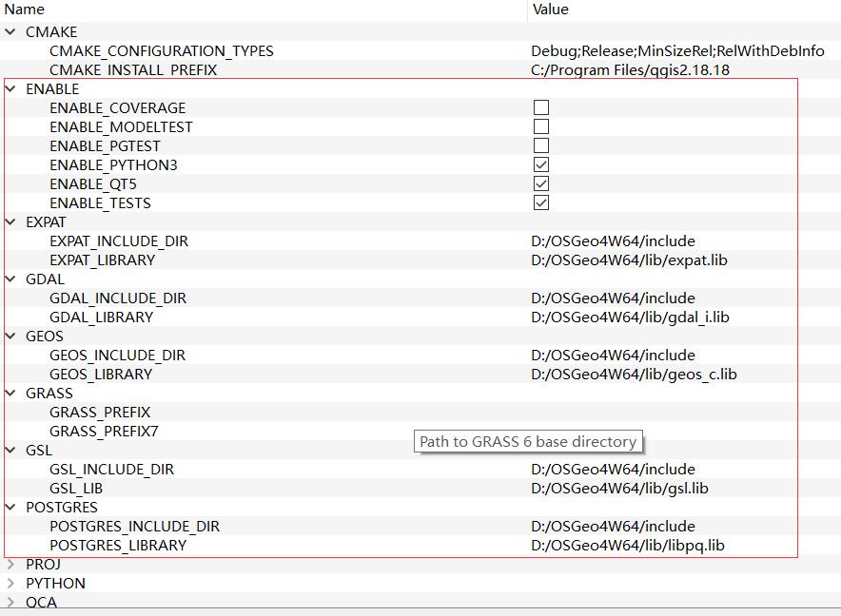This screenshot has width=841, height=616.
Task: Collapse the CMAKE group
Action: (10, 31)
